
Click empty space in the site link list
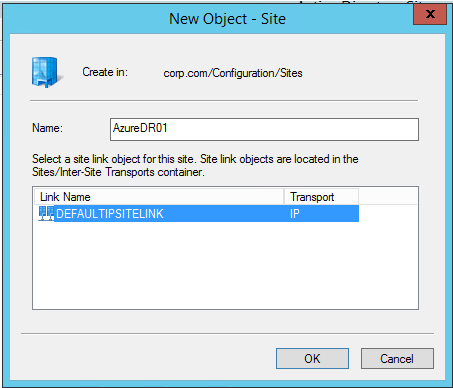click(225, 265)
